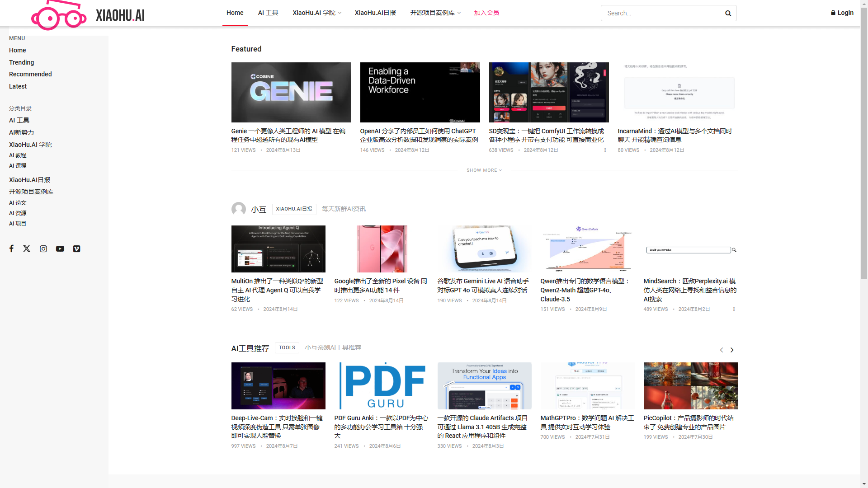The height and width of the screenshot is (488, 868).
Task: Select the Home tab in top navigation
Action: click(235, 13)
